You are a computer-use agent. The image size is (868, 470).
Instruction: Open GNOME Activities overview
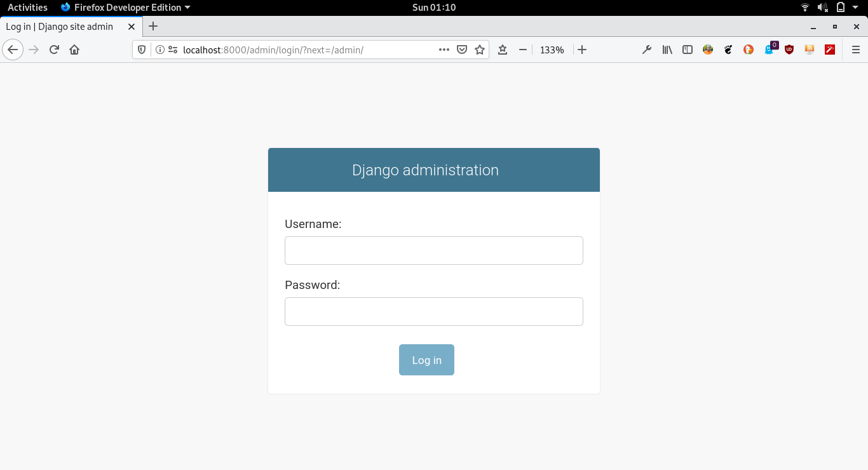click(27, 8)
